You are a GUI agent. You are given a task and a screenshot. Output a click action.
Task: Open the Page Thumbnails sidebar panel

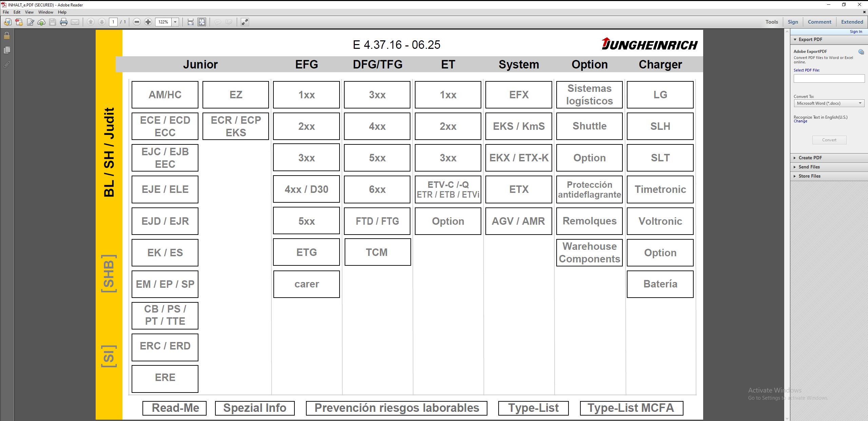(7, 50)
